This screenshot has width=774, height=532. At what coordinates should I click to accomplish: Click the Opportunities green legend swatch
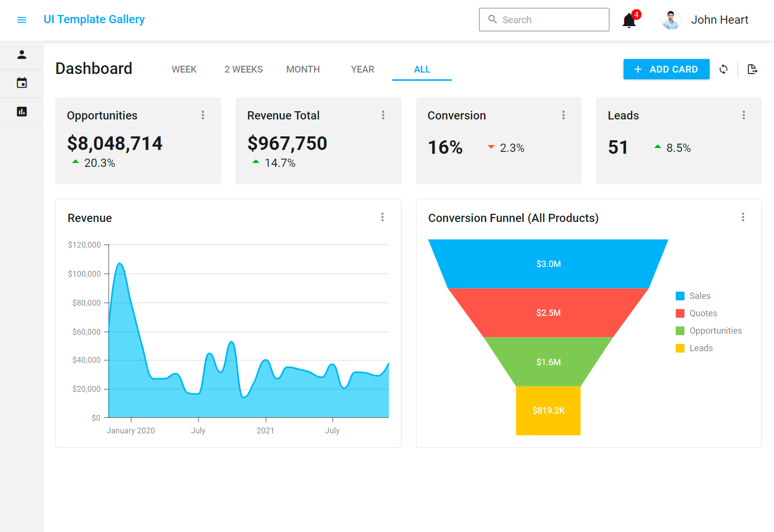[x=679, y=330]
